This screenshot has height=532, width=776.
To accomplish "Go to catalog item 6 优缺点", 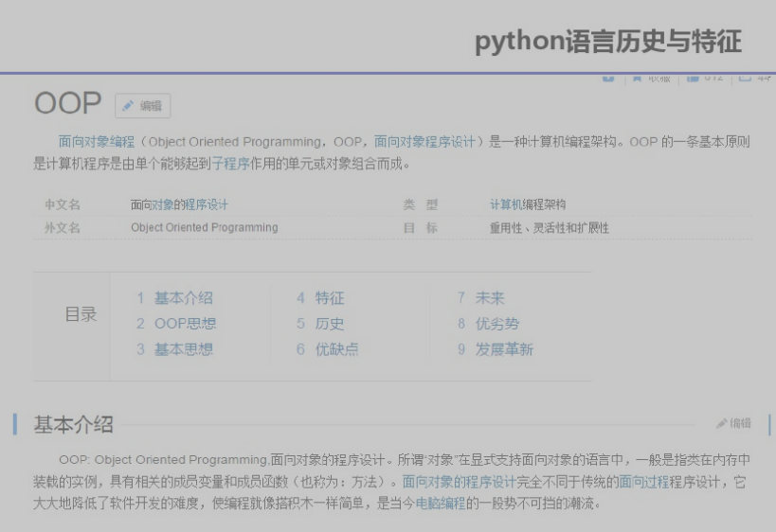I will pos(327,349).
